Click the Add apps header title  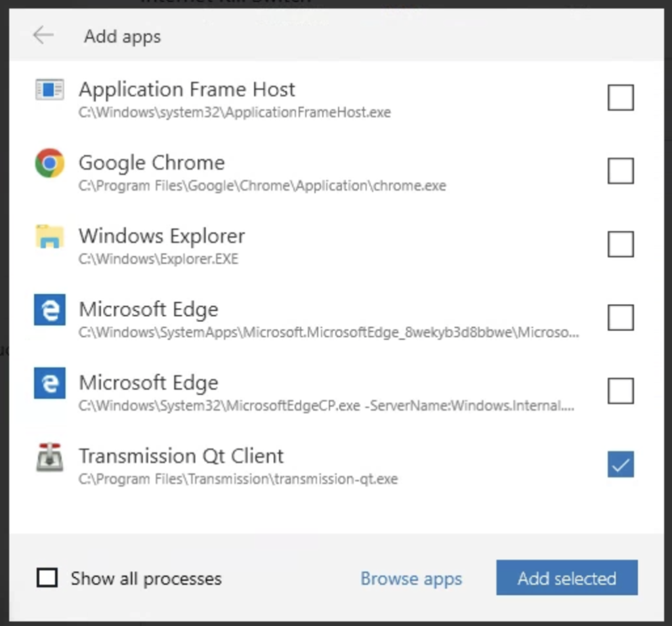click(122, 37)
